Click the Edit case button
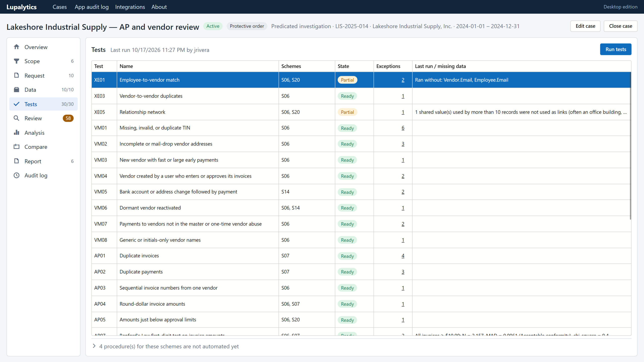This screenshot has width=644, height=362. pos(585,26)
